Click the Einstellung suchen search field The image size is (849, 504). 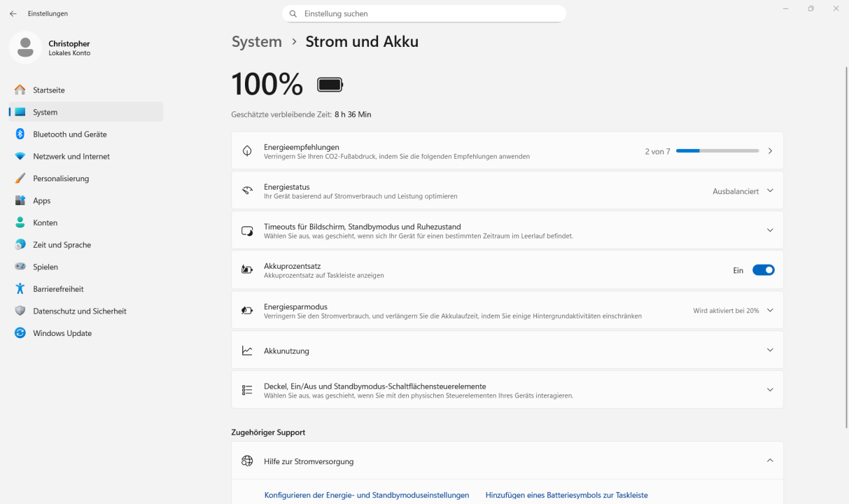tap(424, 13)
